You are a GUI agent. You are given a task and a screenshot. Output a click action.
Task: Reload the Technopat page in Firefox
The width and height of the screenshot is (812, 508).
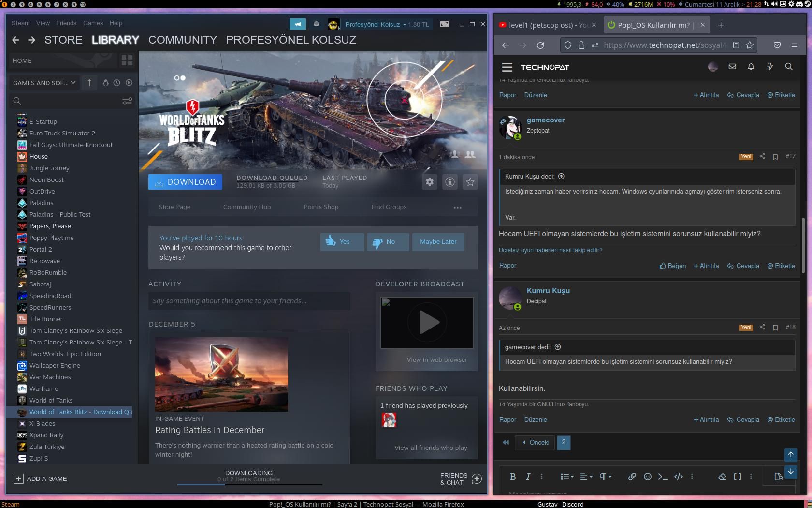(x=540, y=45)
